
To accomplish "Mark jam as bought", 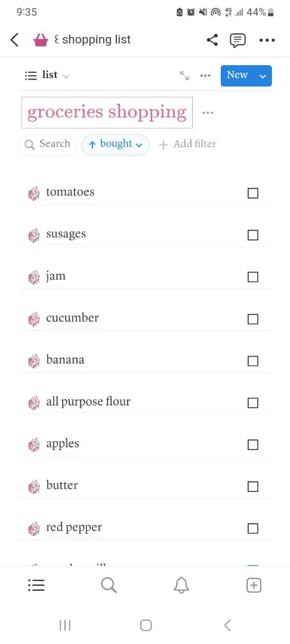I will click(253, 277).
